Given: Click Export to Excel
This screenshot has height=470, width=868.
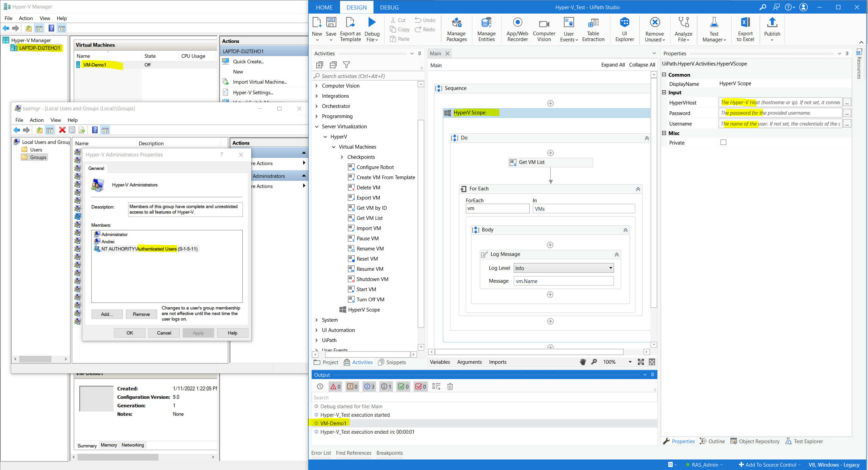Looking at the screenshot, I should 745,30.
